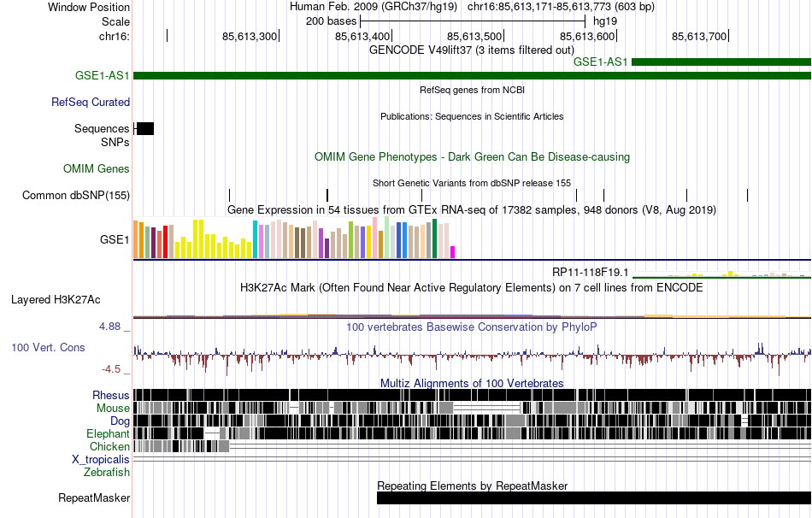This screenshot has width=812, height=518.
Task: Click the hg19 label beside scale bar
Action: [x=605, y=21]
